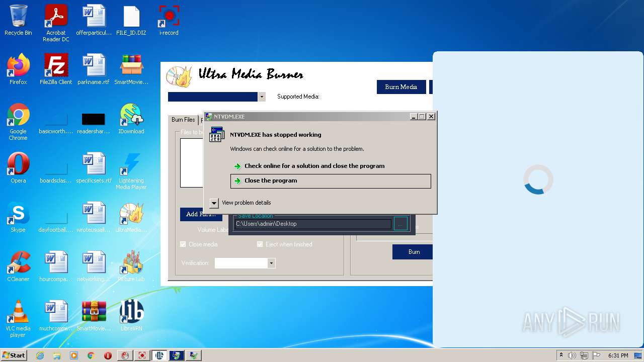Open the Picture Lab desktop shortcut
Image resolution: width=644 pixels, height=362 pixels.
(x=131, y=266)
